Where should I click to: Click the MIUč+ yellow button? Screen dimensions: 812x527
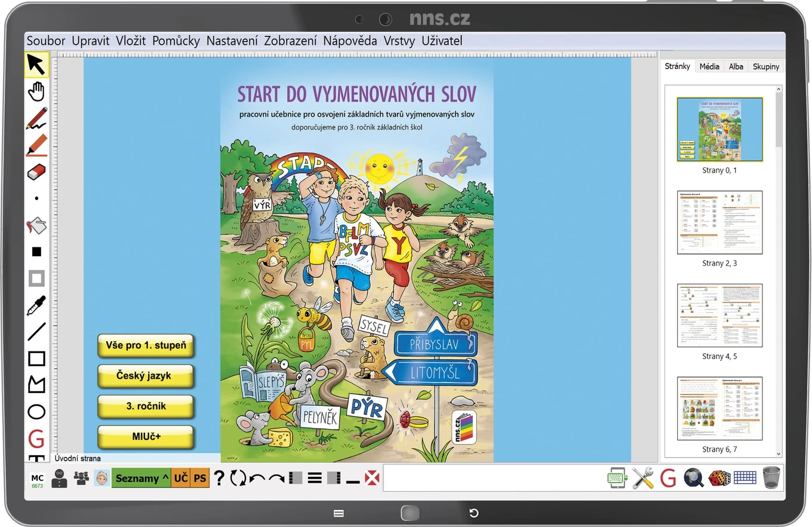pos(145,437)
